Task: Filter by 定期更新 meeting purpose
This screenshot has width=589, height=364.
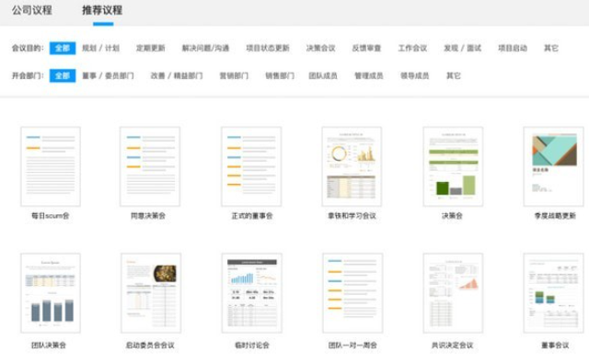Action: point(151,48)
